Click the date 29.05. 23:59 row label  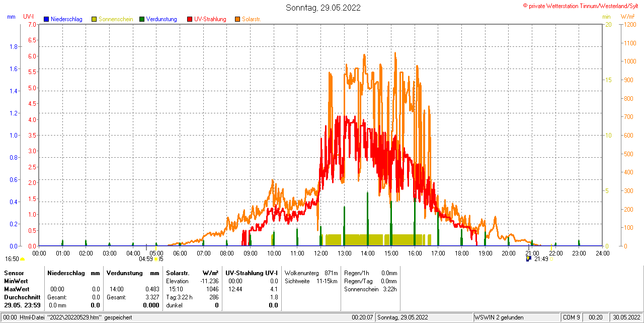click(x=22, y=305)
